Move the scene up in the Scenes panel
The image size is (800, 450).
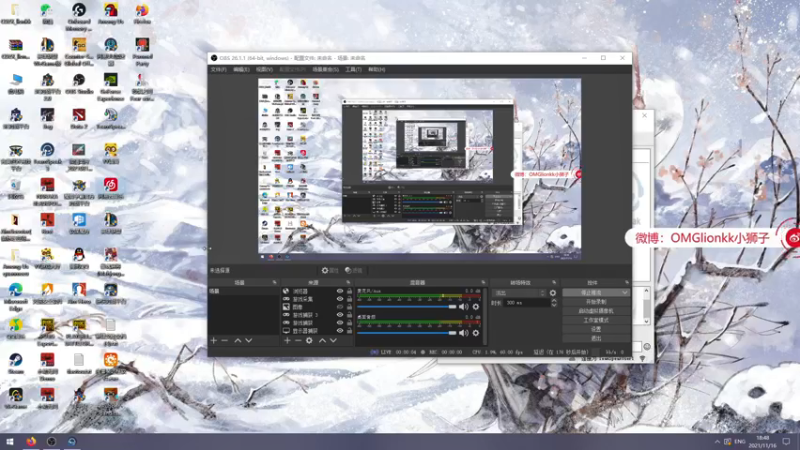coord(238,340)
